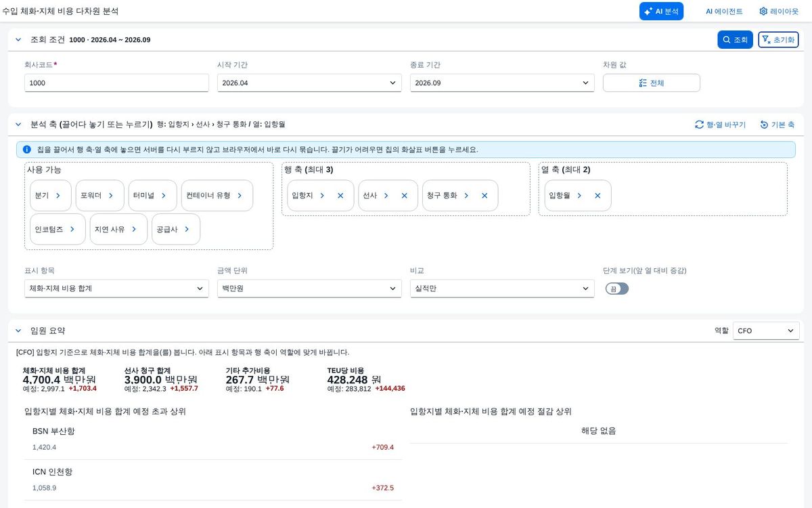Open the 종료 기간 dropdown
The image size is (812, 508).
click(x=502, y=83)
